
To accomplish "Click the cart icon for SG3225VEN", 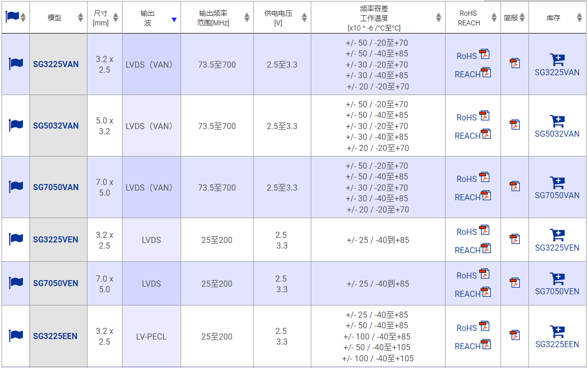I will (x=557, y=235).
